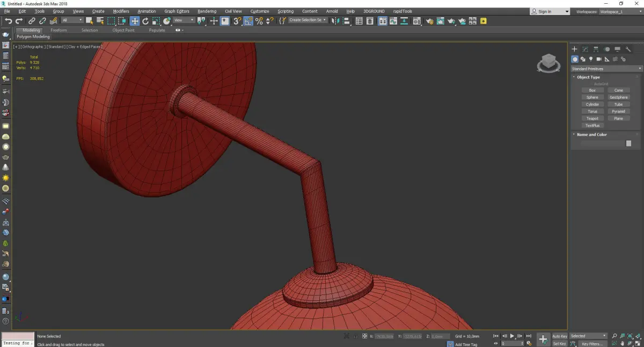Open the Utilities wrench panel
The image size is (644, 347).
(x=628, y=49)
